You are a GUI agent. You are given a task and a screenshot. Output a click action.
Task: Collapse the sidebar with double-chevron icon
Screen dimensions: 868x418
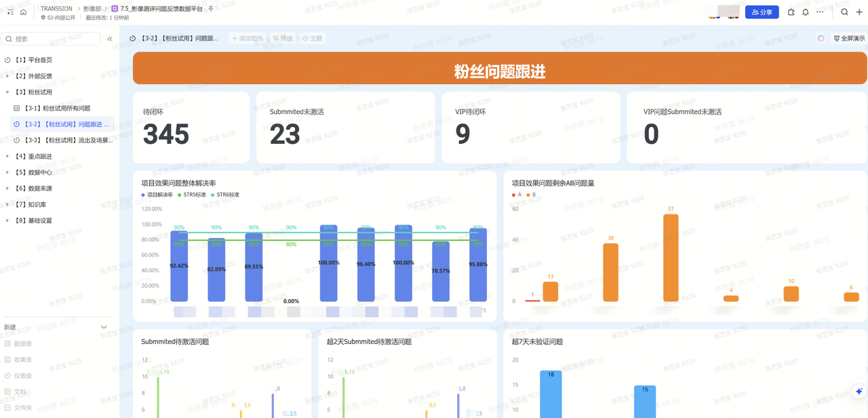pos(110,39)
